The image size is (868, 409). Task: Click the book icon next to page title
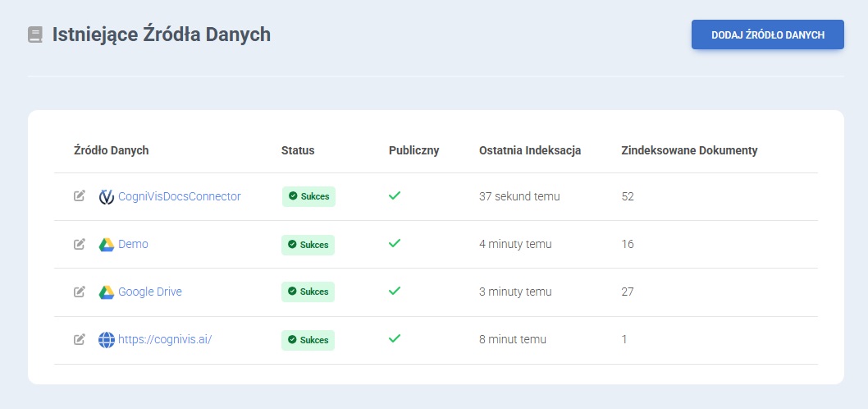(x=34, y=34)
